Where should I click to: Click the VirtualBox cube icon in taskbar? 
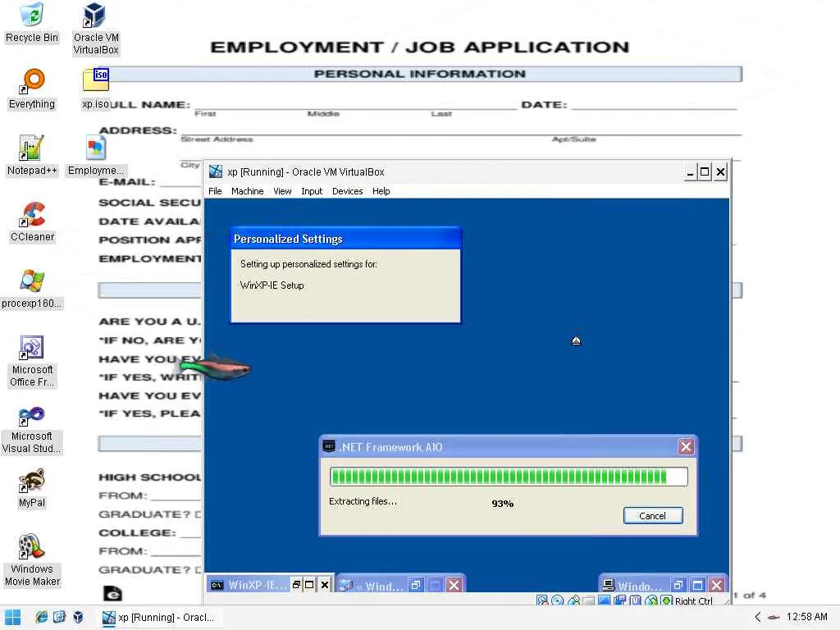point(78,617)
